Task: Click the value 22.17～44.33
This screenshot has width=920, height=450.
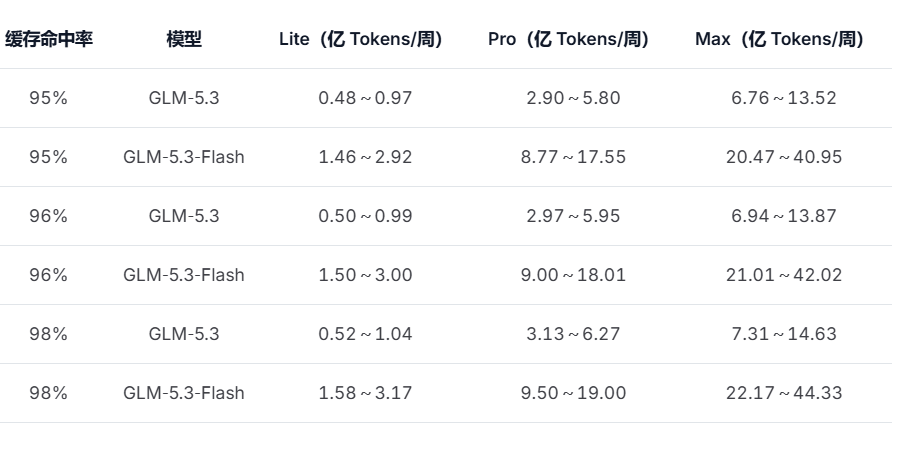Action: coord(784,393)
